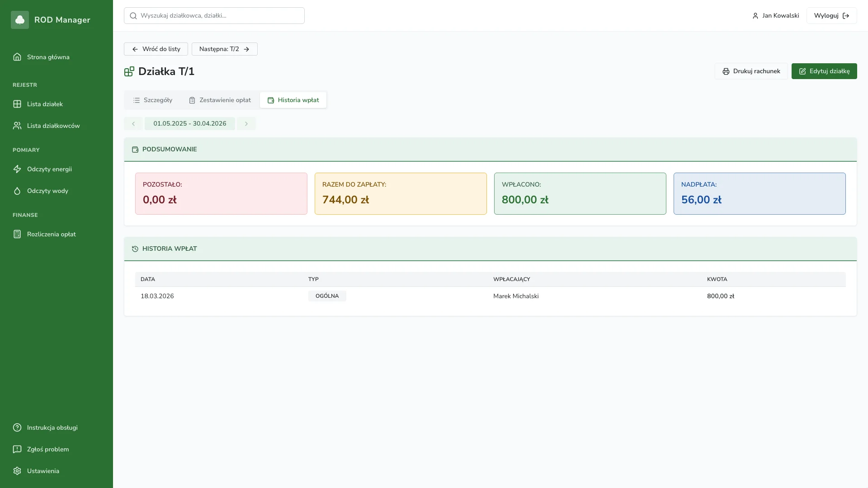Focus the Wyszukaj działkowca search field
The height and width of the screenshot is (488, 868).
214,16
